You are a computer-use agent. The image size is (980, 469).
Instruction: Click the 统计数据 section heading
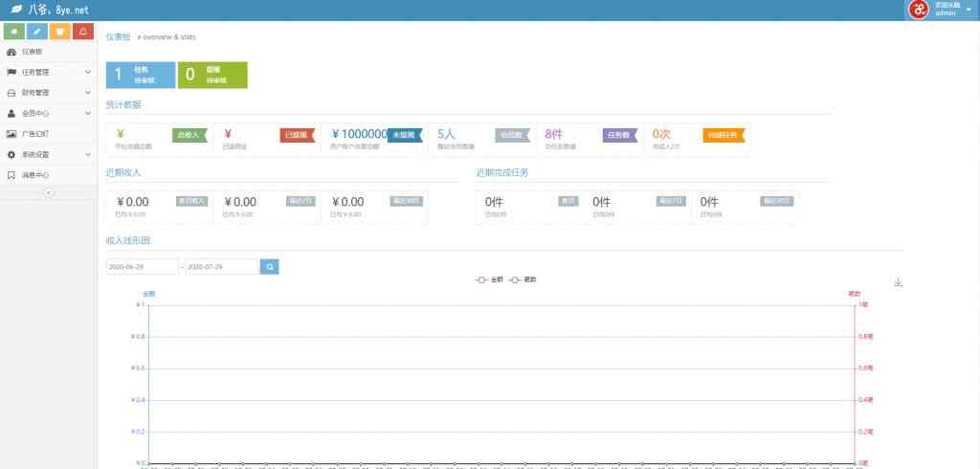click(123, 104)
